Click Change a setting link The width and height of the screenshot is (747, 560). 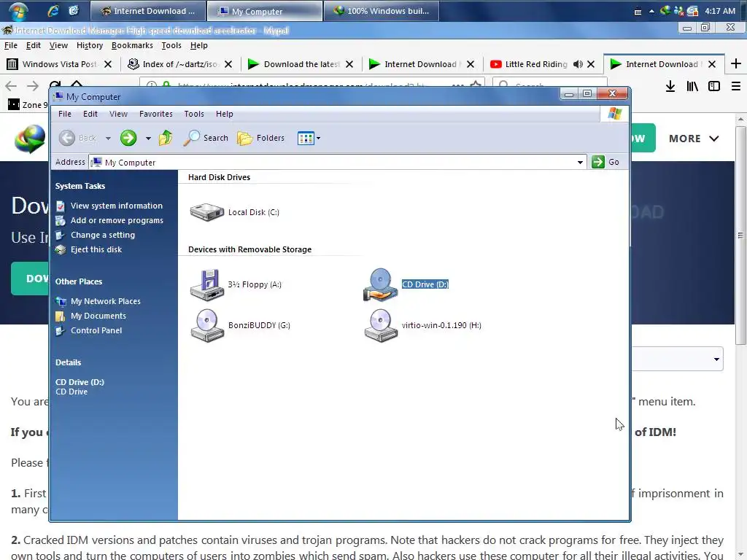point(102,235)
